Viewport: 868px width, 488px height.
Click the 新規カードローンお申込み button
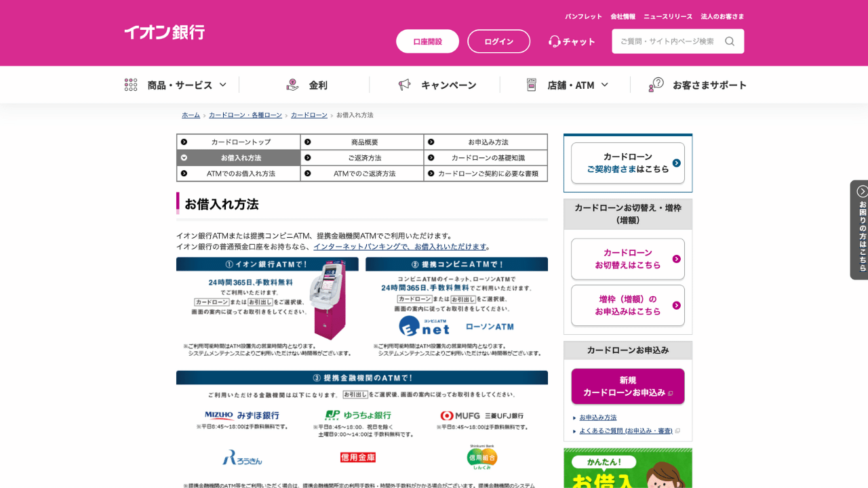coord(627,385)
